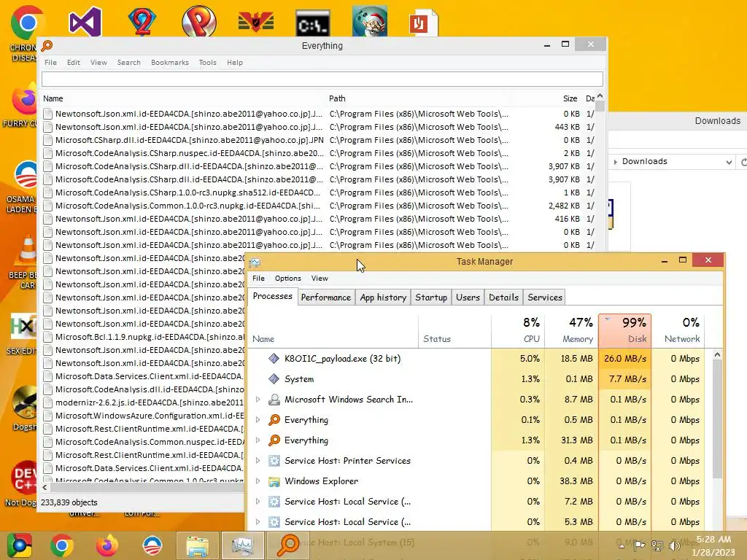747x560 pixels.
Task: Switch to the Startup tab
Action: pos(431,297)
